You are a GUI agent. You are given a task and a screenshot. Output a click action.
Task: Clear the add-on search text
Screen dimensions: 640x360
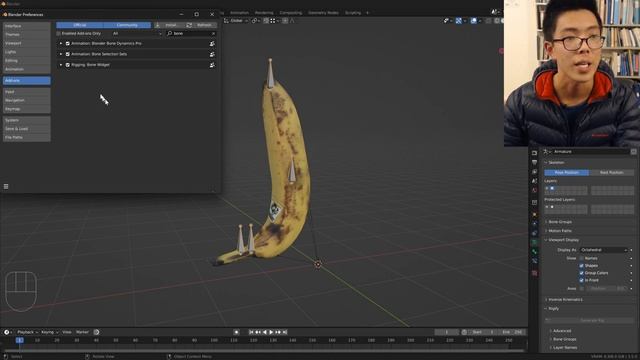[213, 33]
